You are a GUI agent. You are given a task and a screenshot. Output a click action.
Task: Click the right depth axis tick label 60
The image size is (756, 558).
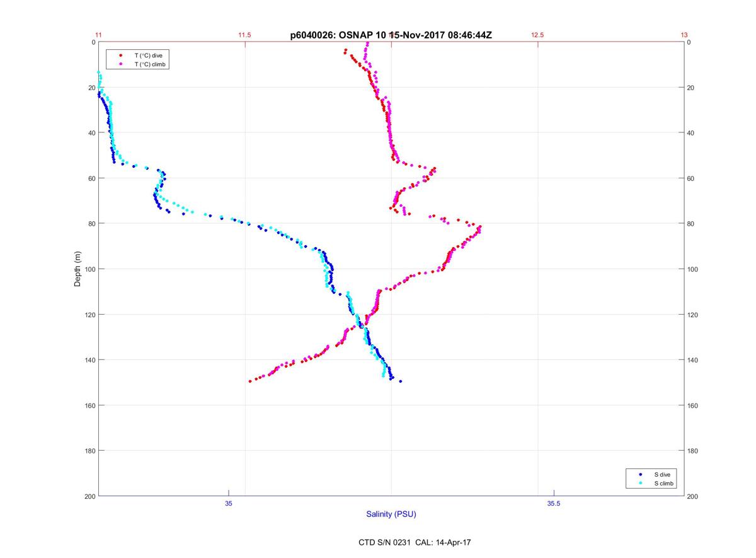[691, 178]
